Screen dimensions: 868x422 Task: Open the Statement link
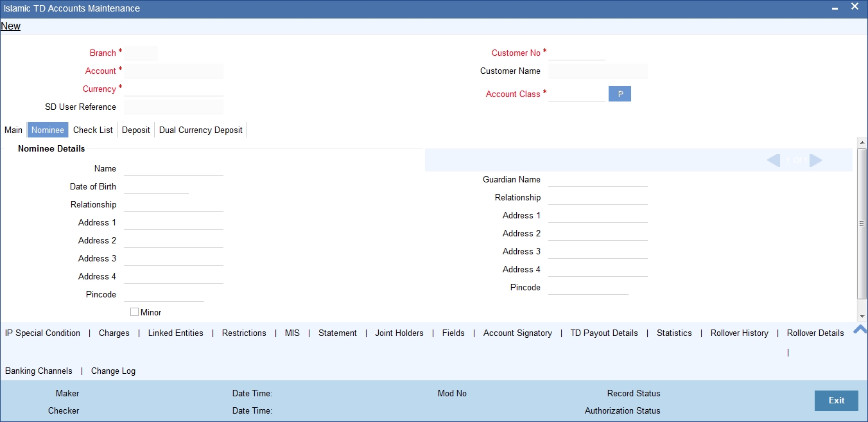338,333
